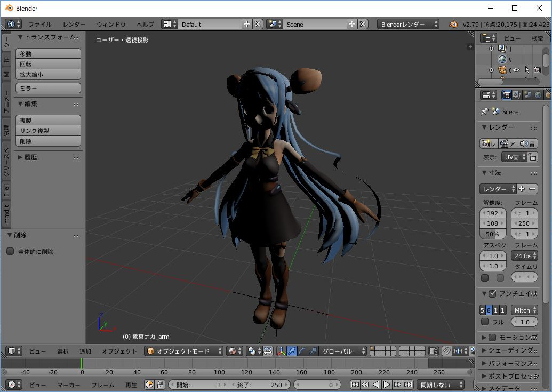
Task: Open timeline editor type clock icon
Action: [x=14, y=385]
